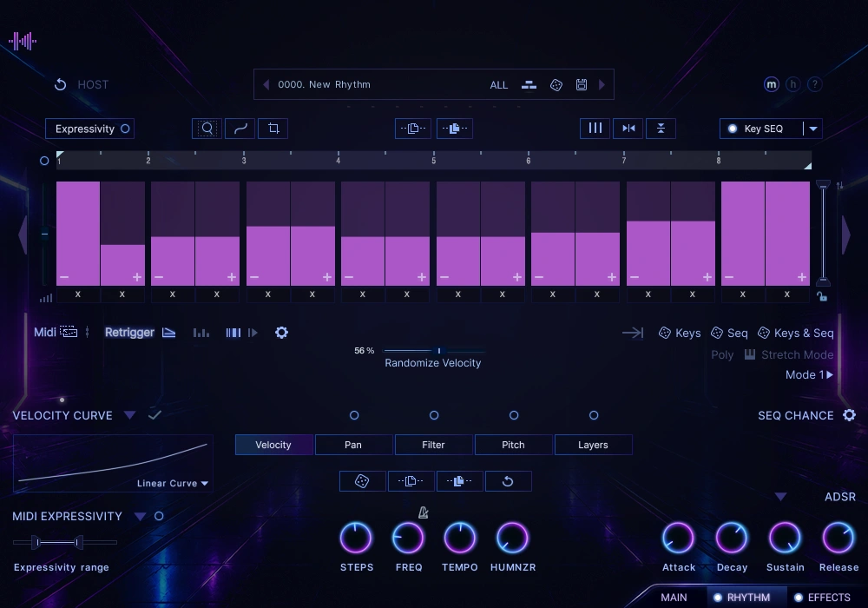The width and height of the screenshot is (868, 608).
Task: Open SEQ CHANCE settings gear
Action: pos(849,415)
